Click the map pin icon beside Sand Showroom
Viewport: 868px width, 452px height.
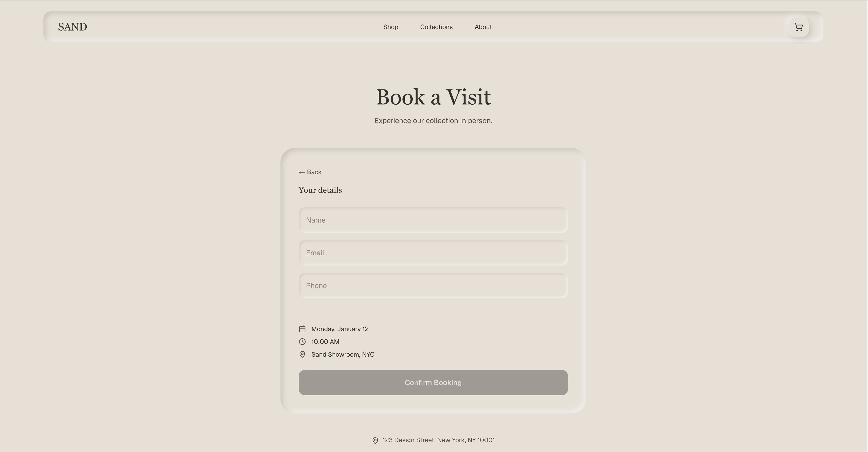302,355
